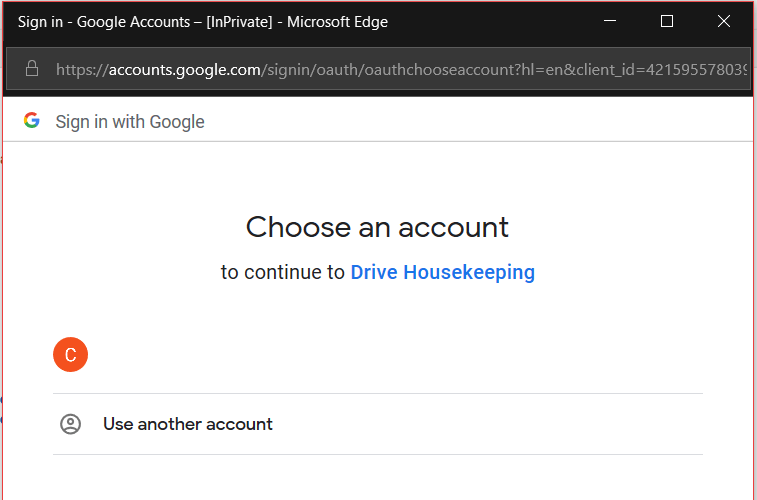757x500 pixels.
Task: Click the accounts.google.com URL field
Action: point(378,69)
